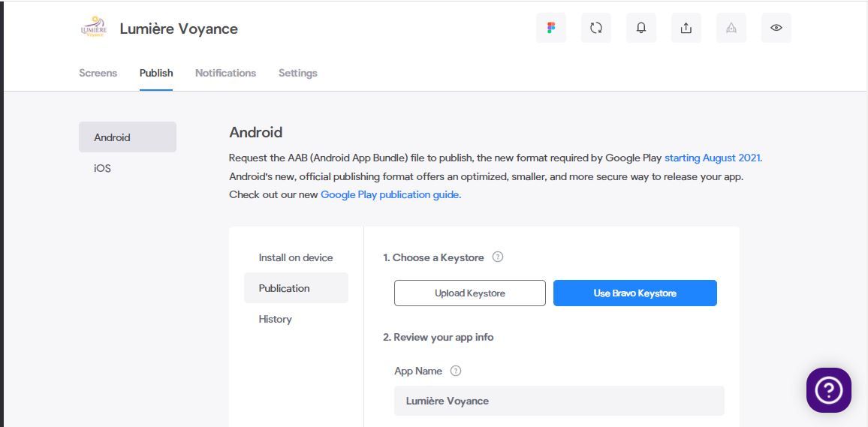Click the Upload Keystore button

[x=470, y=293]
